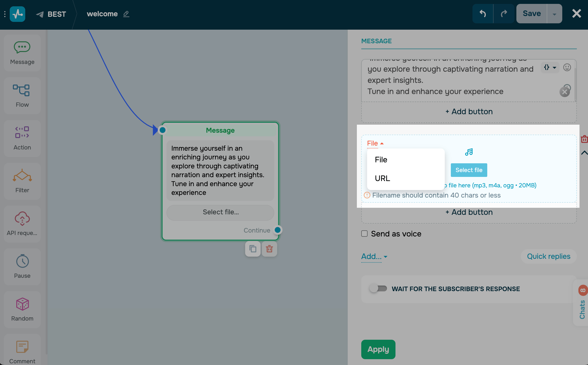Open Quick replies link
588x365 pixels.
(548, 256)
